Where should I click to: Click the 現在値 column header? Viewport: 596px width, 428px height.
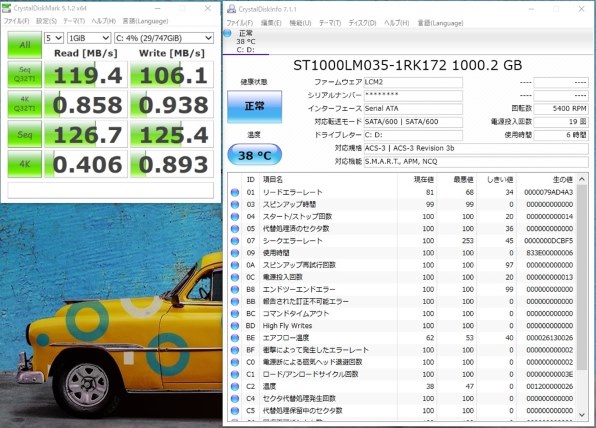[423, 179]
